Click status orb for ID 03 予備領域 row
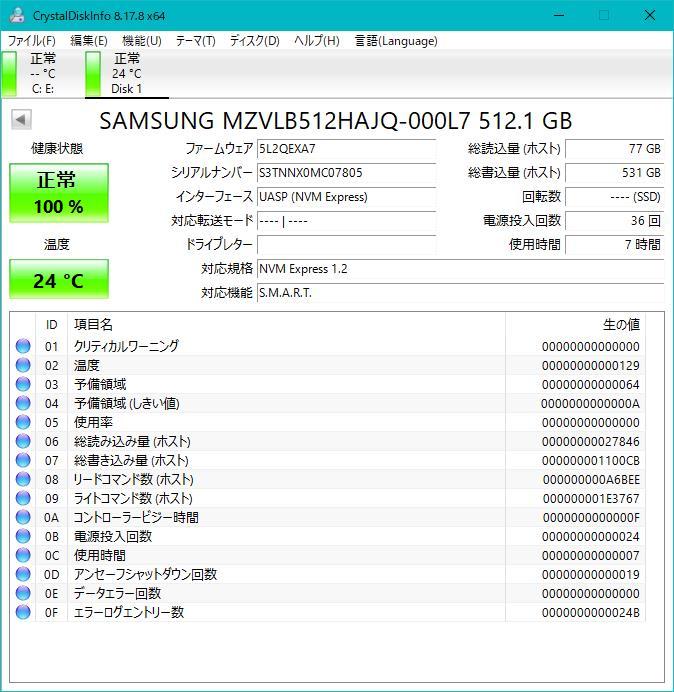674x692 pixels. tap(23, 384)
